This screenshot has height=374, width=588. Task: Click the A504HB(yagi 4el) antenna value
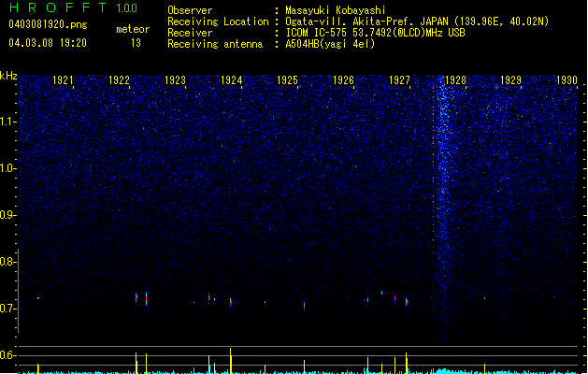[330, 44]
